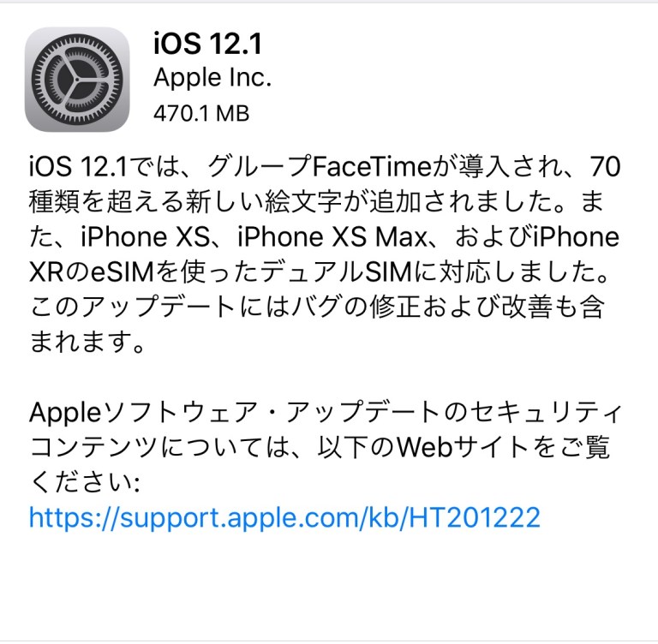Select the Appleソフトウェア text in the second paragraph

click(143, 412)
